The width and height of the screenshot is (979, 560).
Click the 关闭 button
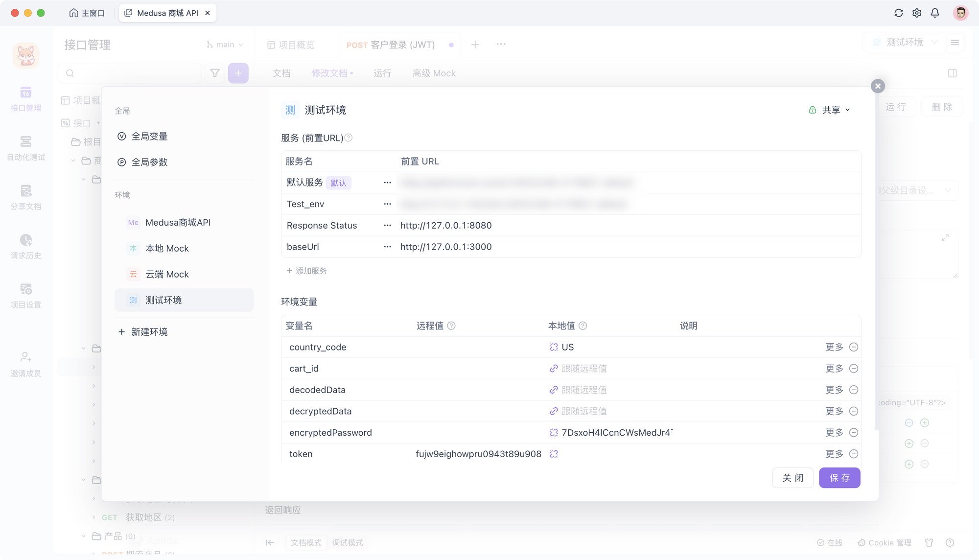(x=793, y=478)
